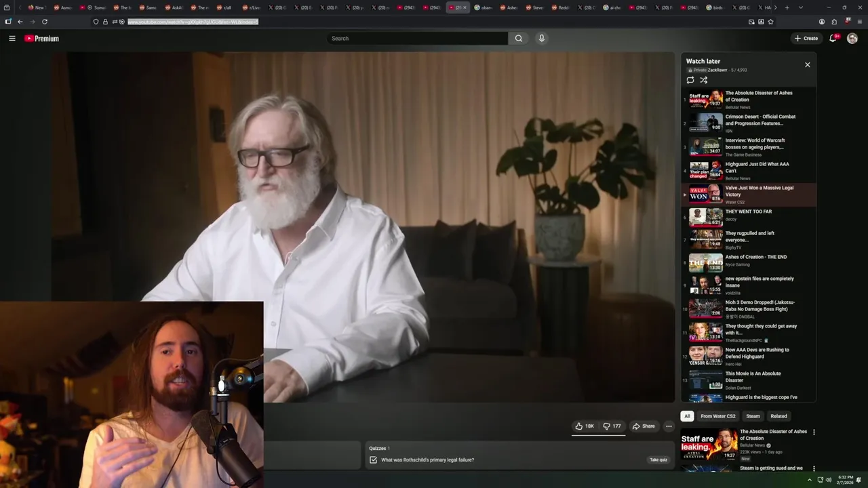Click the lock site info icon
Viewport: 868px width, 488px height.
click(x=105, y=22)
